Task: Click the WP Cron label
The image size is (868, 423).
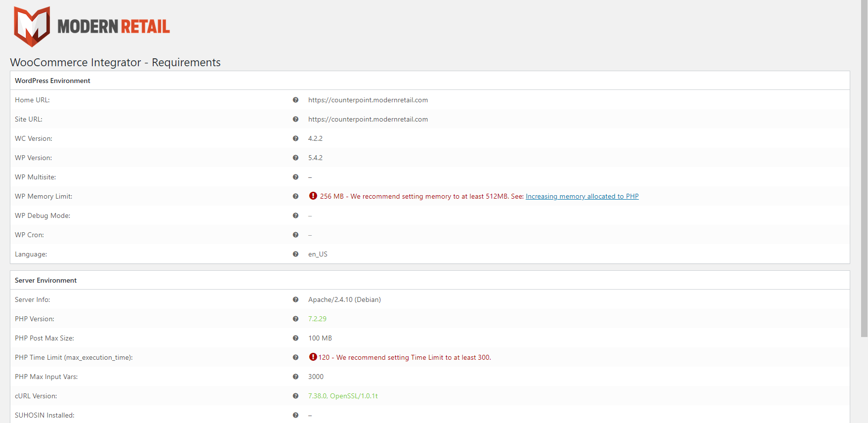Action: tap(29, 235)
